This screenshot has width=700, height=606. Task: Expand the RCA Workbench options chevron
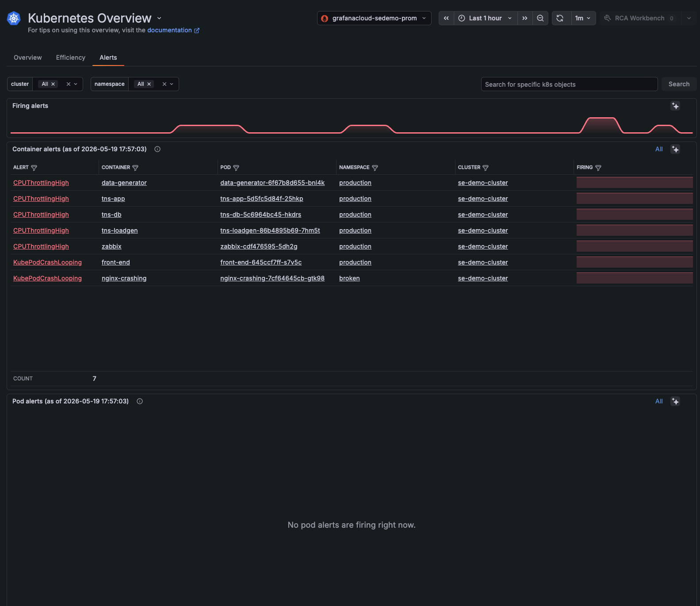689,18
